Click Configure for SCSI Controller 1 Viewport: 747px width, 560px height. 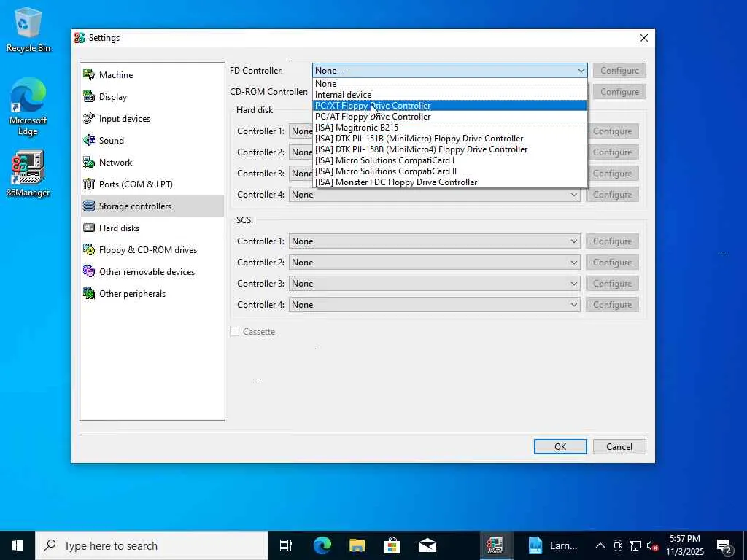pyautogui.click(x=612, y=241)
